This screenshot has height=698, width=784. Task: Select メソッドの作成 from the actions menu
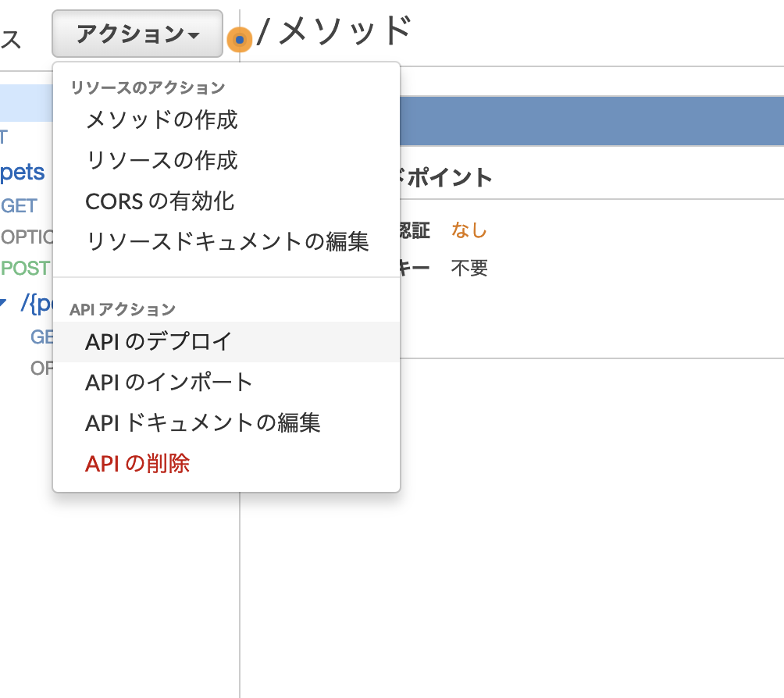162,120
